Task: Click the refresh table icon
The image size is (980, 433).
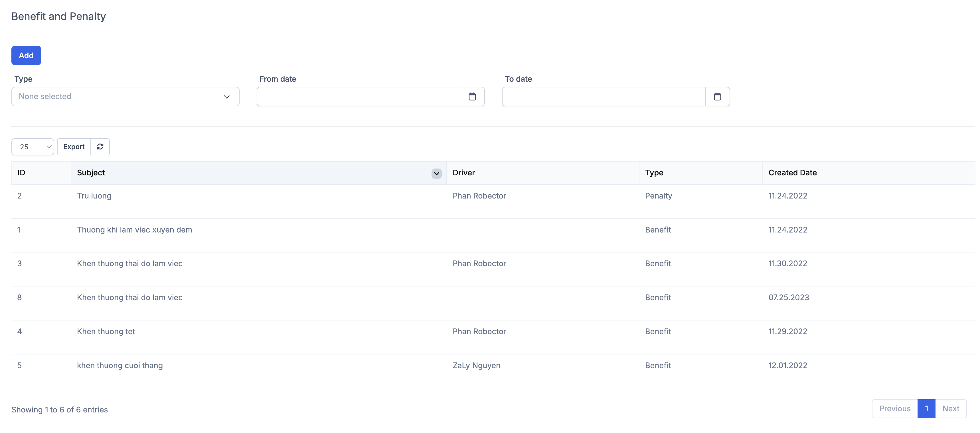Action: [x=100, y=147]
